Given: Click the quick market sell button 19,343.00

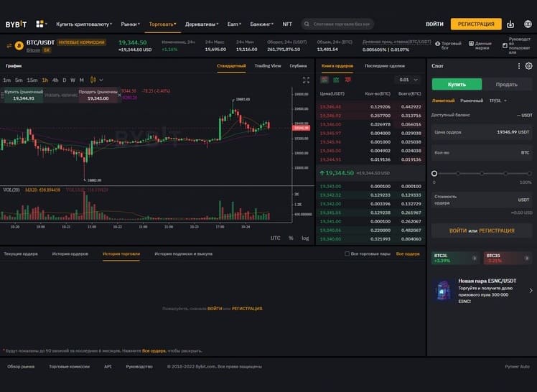Looking at the screenshot, I should 98,95.
